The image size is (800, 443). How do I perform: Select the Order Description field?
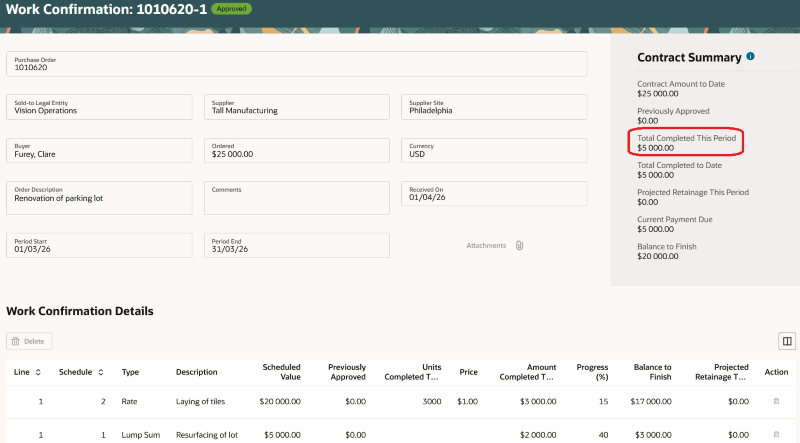coord(99,198)
